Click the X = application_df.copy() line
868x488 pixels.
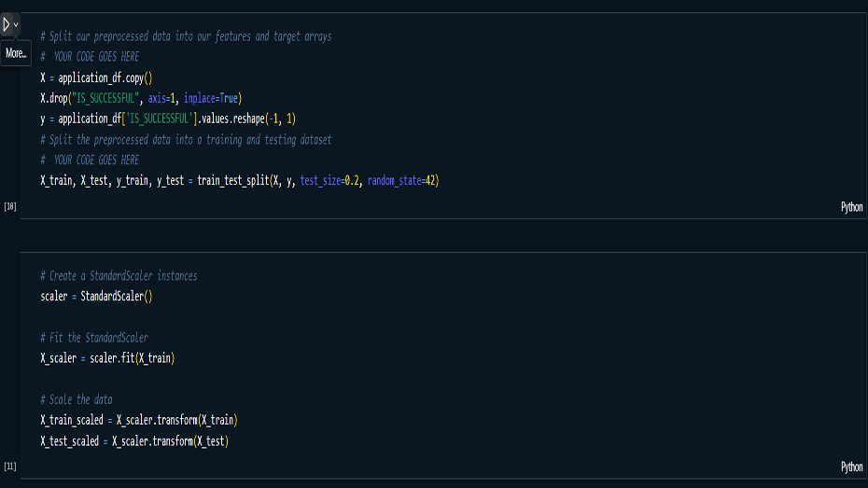tap(96, 77)
